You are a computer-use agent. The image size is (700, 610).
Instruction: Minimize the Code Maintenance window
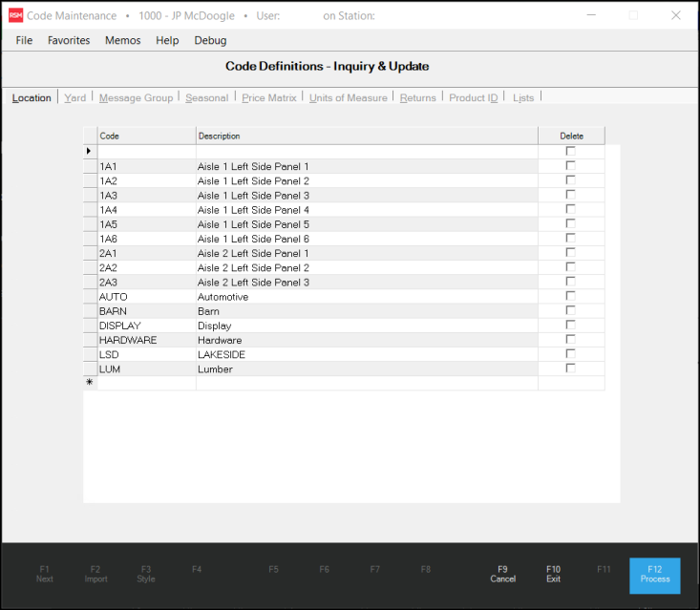click(x=591, y=15)
